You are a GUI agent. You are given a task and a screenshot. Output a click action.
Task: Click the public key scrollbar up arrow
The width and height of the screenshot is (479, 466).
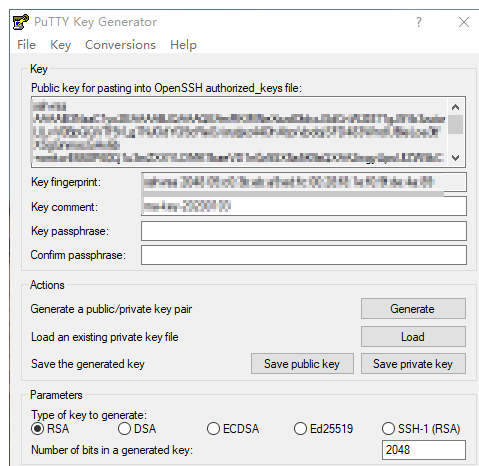(x=455, y=107)
